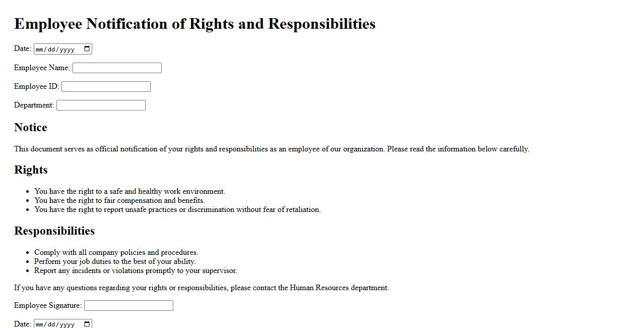Click the Rights section heading
This screenshot has height=328, width=644.
31,170
